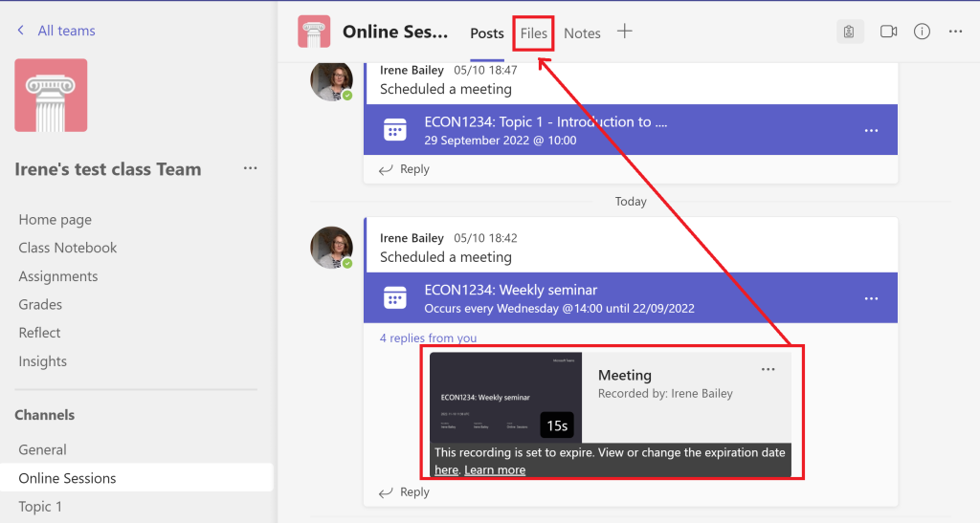Select the Online Sessions channel
Image resolution: width=980 pixels, height=523 pixels.
[137, 477]
